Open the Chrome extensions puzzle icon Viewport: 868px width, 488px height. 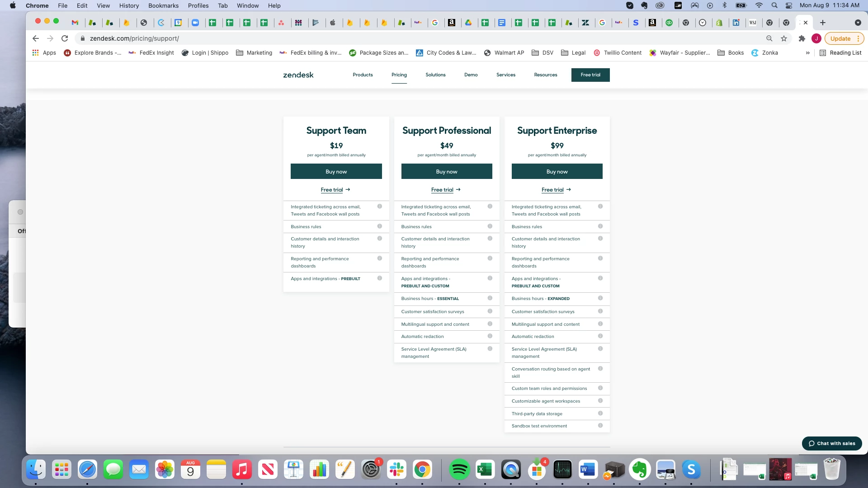802,38
